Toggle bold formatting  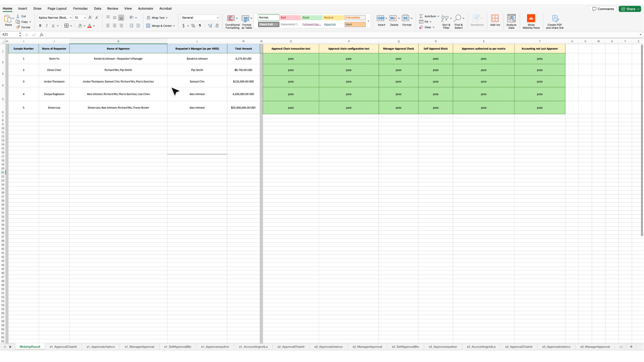40,26
